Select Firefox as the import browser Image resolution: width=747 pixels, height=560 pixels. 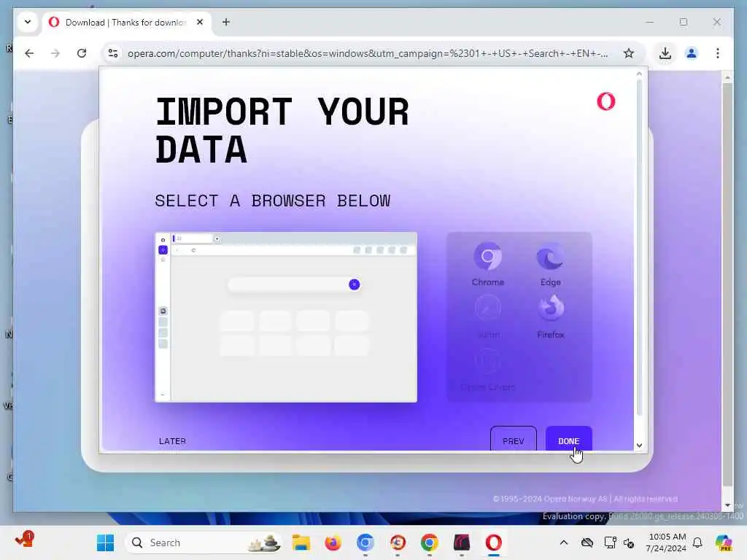point(550,316)
